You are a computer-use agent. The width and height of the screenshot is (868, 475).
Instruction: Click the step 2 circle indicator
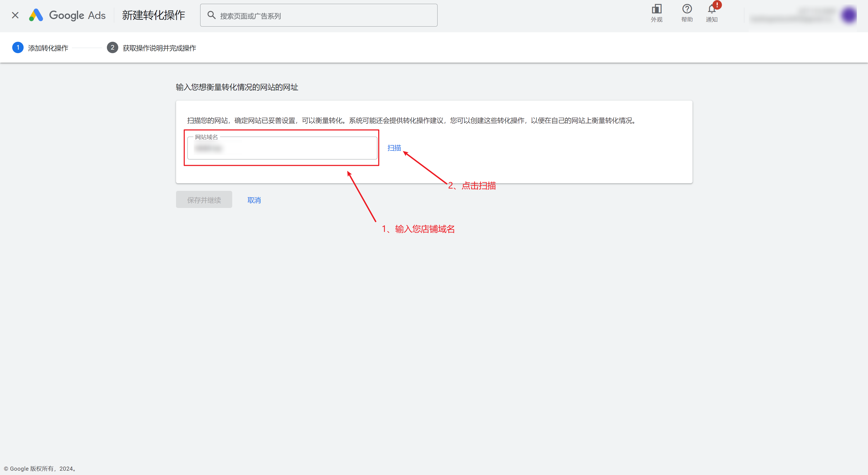click(112, 47)
